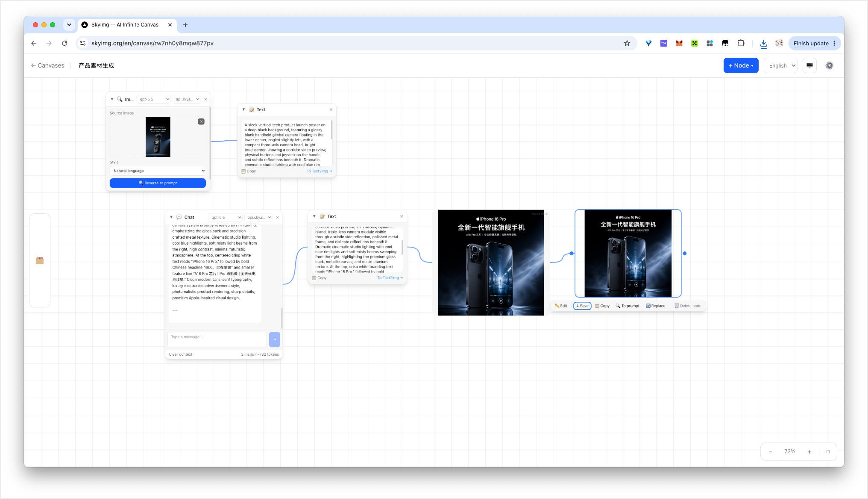
Task: Open the asset box icon in left panel
Action: (40, 260)
